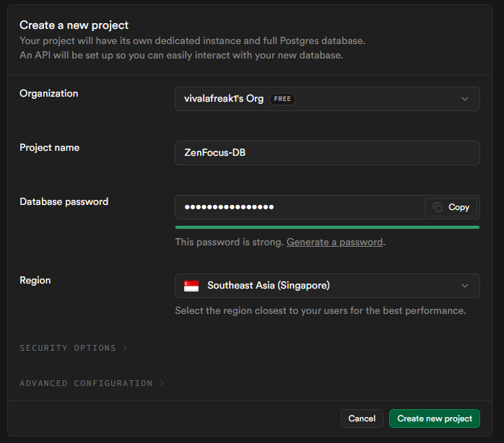Click the copy icon in password field
The height and width of the screenshot is (443, 504).
pos(438,207)
